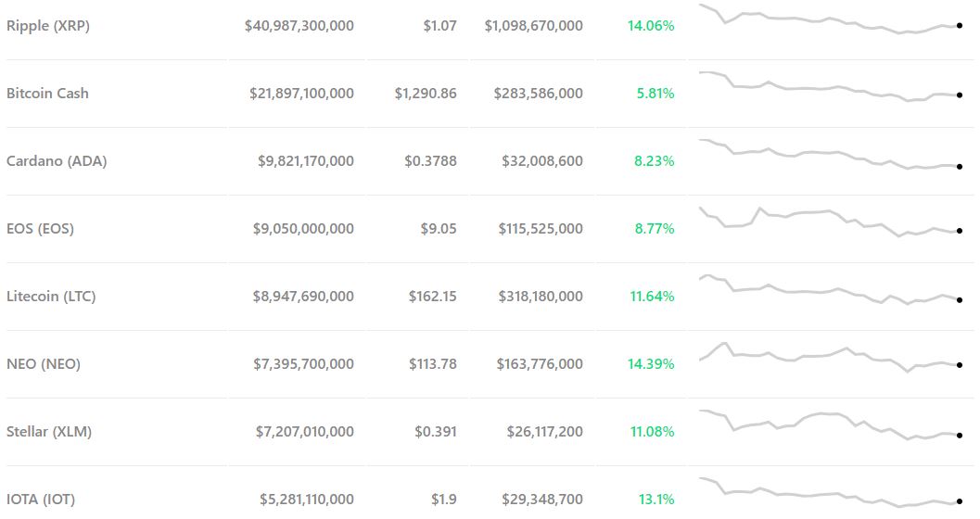Click Bitcoin Cash price $1,290.86

click(425, 94)
